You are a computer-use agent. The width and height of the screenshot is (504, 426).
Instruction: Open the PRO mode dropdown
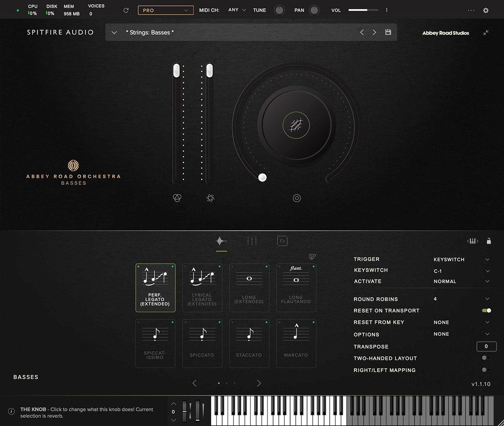pos(165,10)
